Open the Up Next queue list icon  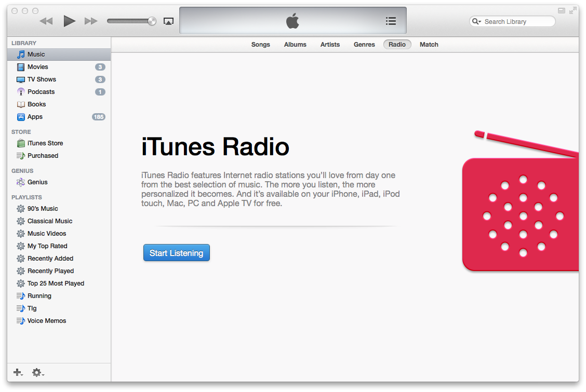(391, 21)
